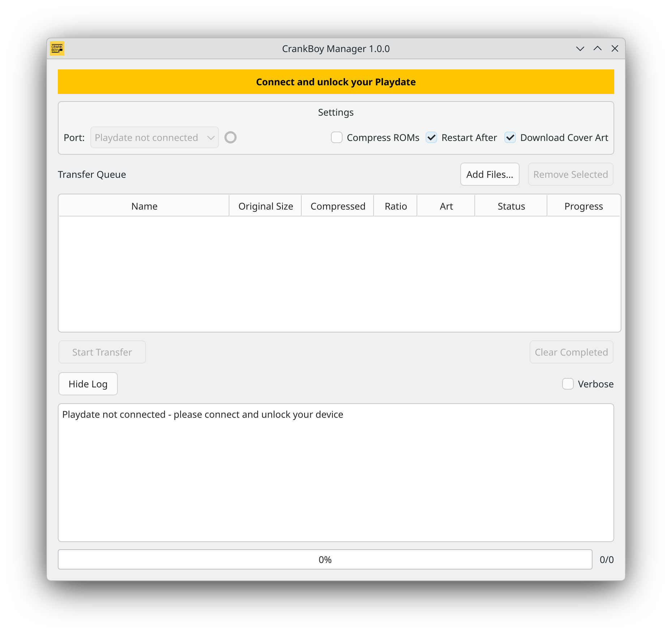Click the connection status circle indicator
The height and width of the screenshot is (636, 672).
(231, 137)
